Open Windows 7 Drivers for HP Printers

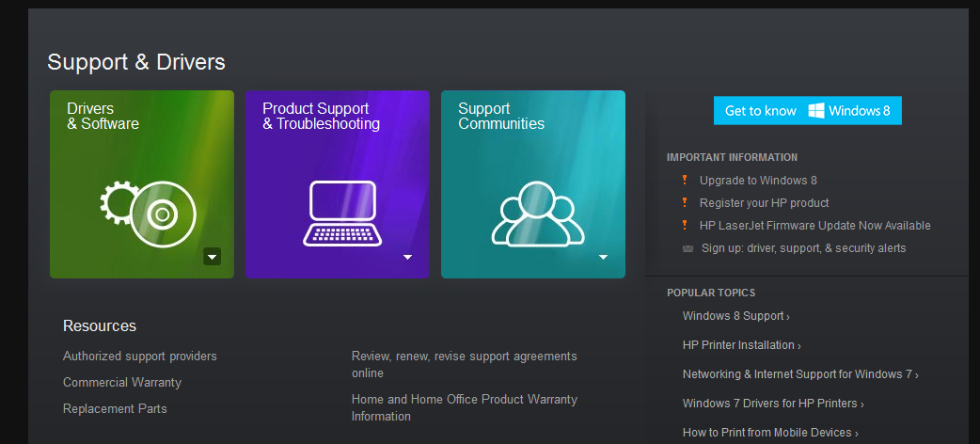pyautogui.click(x=773, y=404)
